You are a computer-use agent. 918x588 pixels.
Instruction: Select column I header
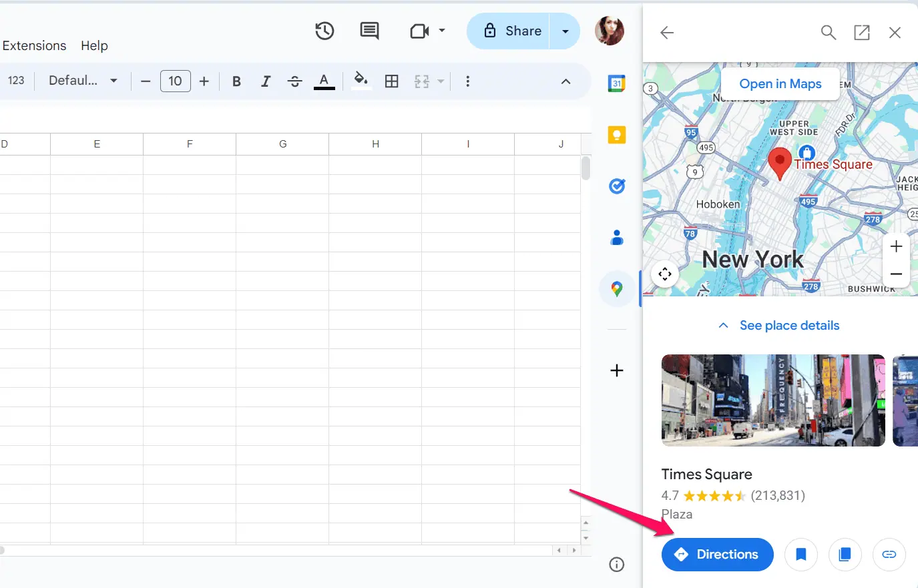[x=468, y=144]
